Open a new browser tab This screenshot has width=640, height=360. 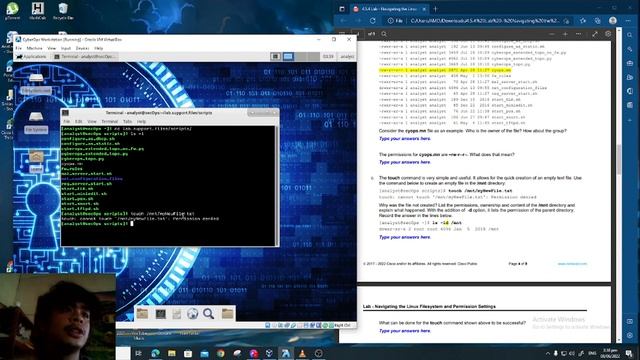click(435, 9)
